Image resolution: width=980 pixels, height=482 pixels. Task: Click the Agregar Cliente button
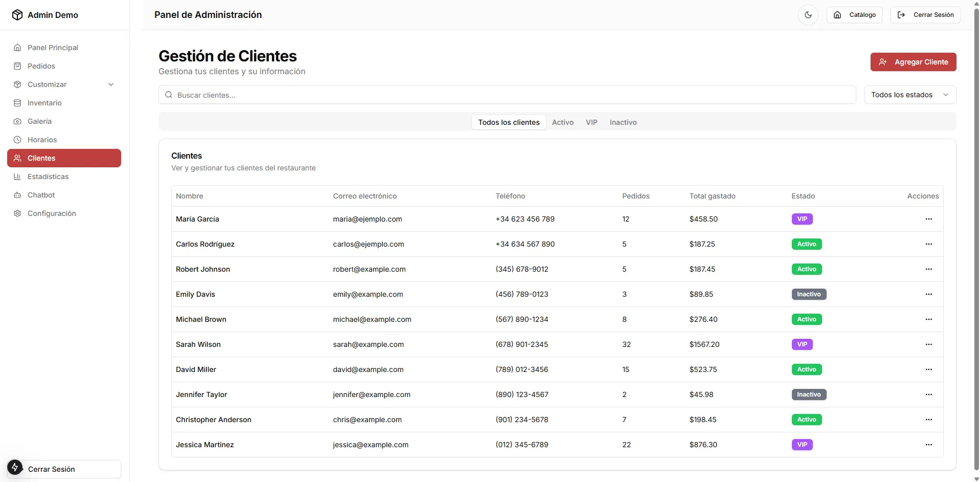(913, 62)
